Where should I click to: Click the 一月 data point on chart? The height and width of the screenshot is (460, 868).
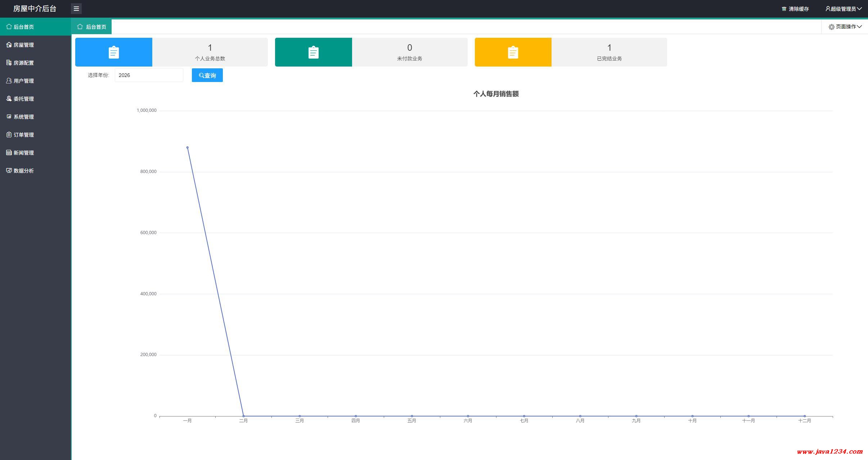click(187, 147)
